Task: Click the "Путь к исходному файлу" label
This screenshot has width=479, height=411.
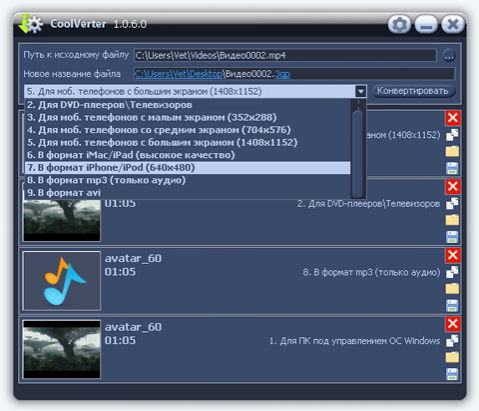Action: click(76, 55)
